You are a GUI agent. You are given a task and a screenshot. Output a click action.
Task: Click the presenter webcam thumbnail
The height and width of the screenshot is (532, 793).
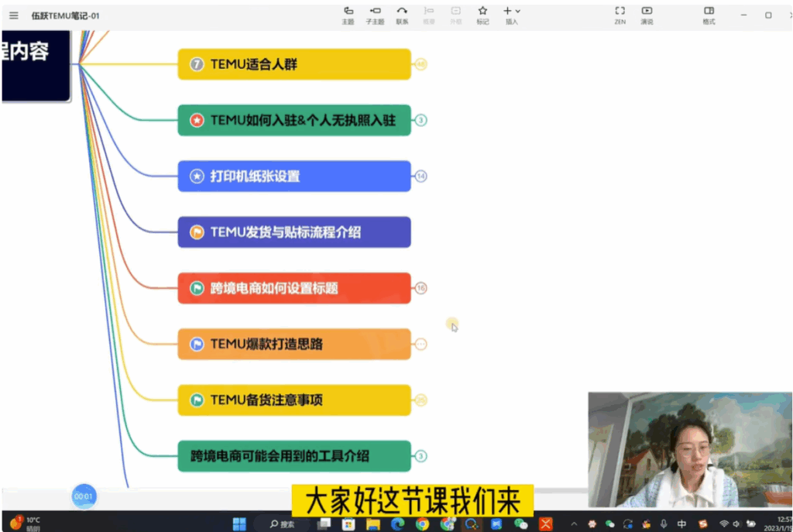coord(690,450)
